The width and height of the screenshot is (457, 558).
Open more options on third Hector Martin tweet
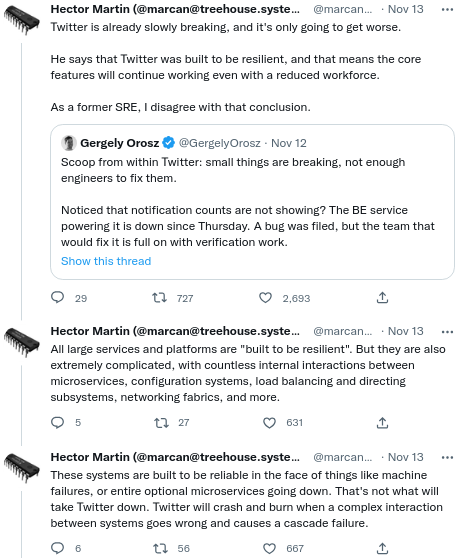[x=447, y=458]
